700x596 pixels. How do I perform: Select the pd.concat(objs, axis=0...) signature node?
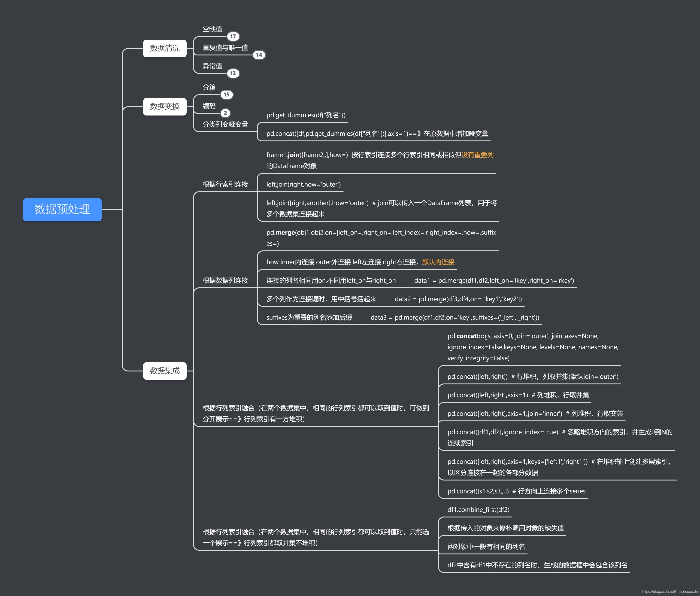point(533,347)
